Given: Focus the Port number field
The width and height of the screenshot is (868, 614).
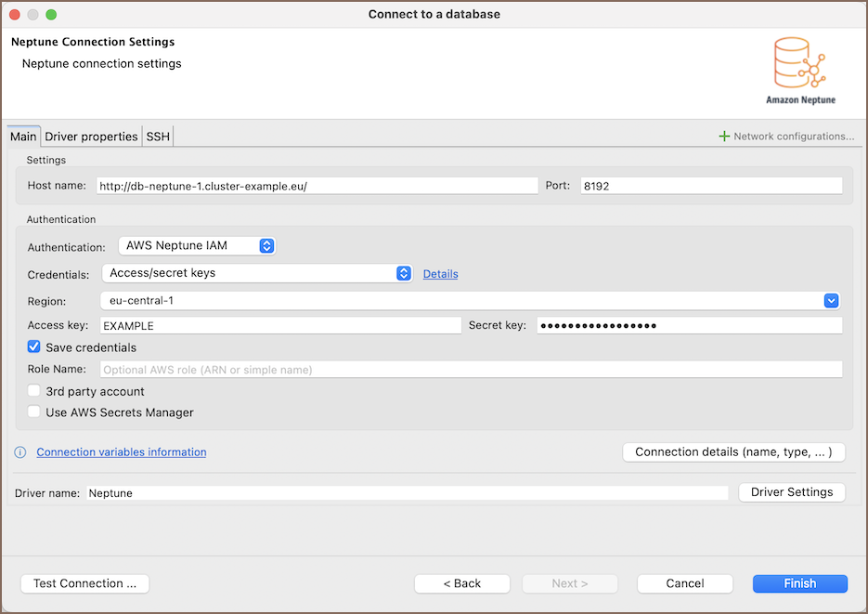Looking at the screenshot, I should coord(710,186).
